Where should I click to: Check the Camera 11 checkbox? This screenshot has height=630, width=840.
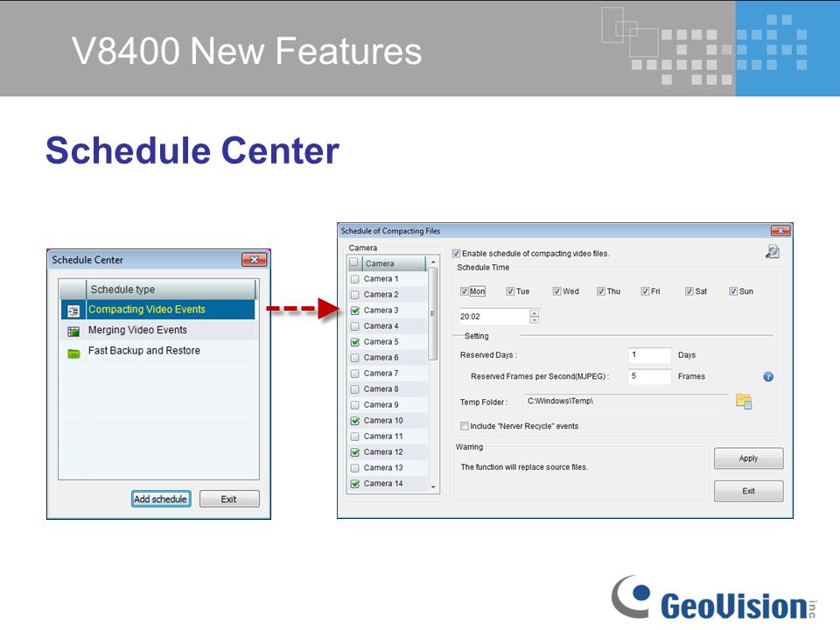(354, 437)
